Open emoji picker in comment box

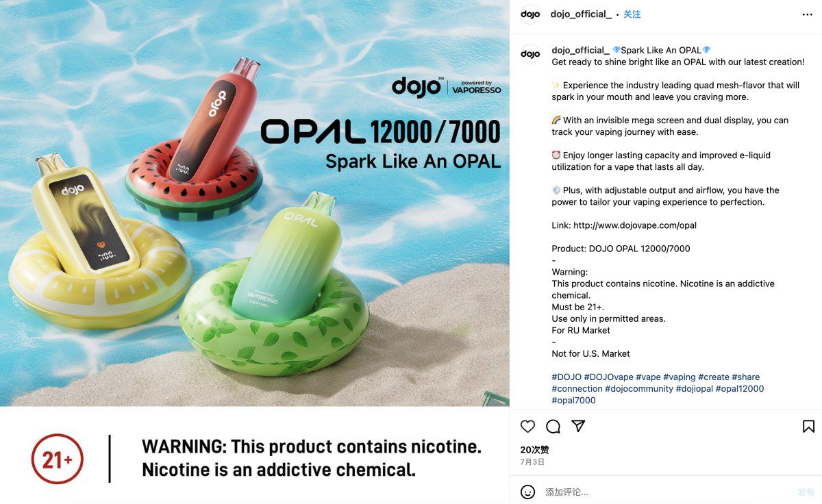[x=527, y=492]
